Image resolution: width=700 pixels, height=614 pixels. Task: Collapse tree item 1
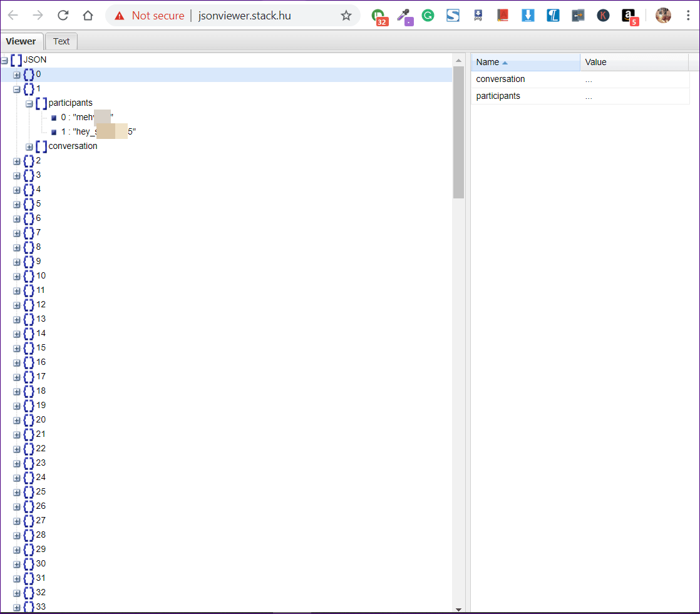pos(17,89)
